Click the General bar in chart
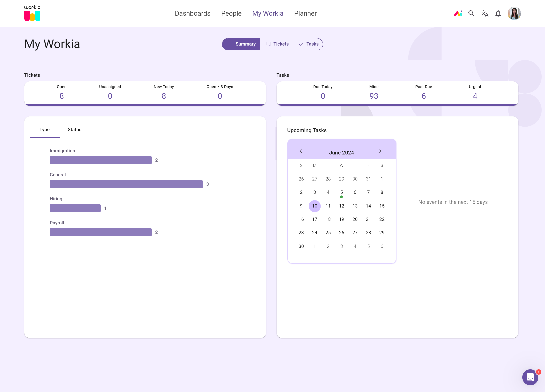Viewport: 545px width, 392px height. [126, 184]
